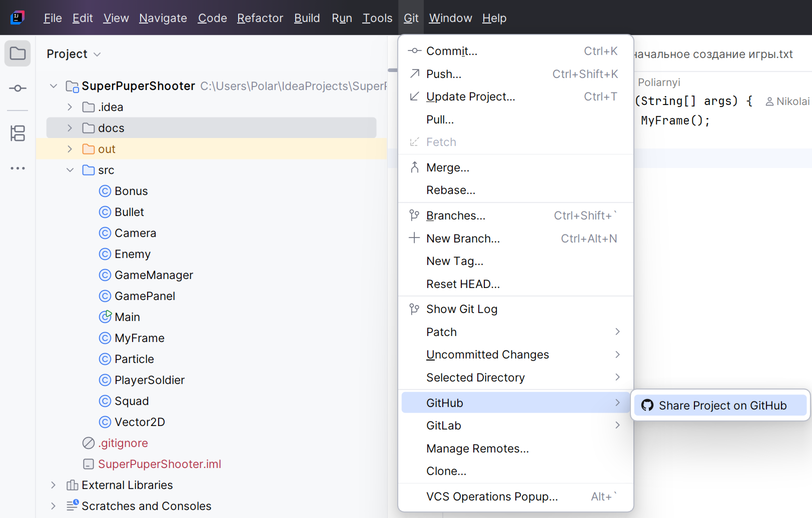Choose Clone... from Git menu

pos(516,471)
